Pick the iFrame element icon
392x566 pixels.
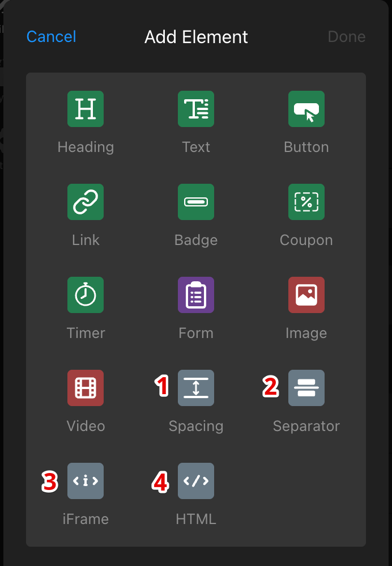click(x=86, y=481)
